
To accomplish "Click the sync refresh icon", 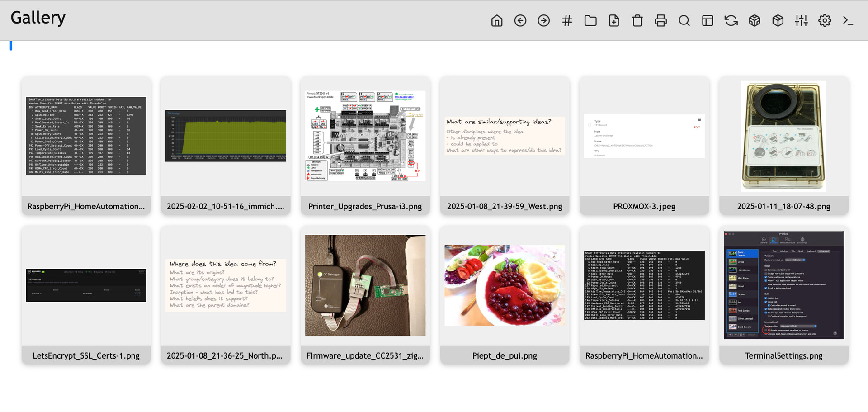I will click(731, 21).
